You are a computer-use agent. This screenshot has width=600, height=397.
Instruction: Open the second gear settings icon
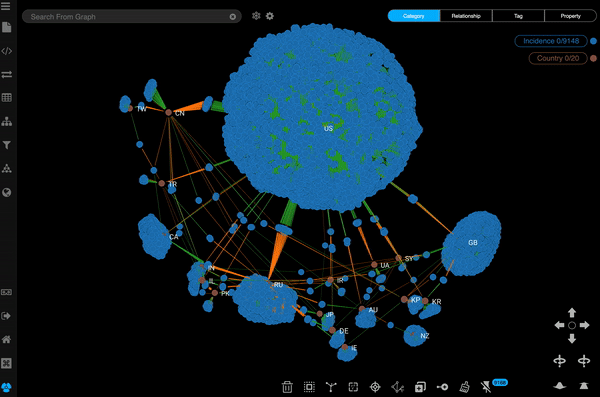click(x=270, y=16)
